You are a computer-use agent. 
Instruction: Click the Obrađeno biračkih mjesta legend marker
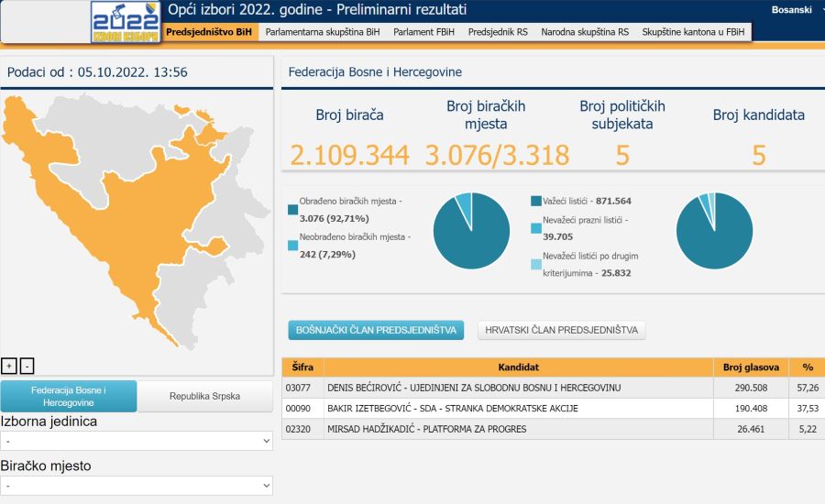click(292, 210)
